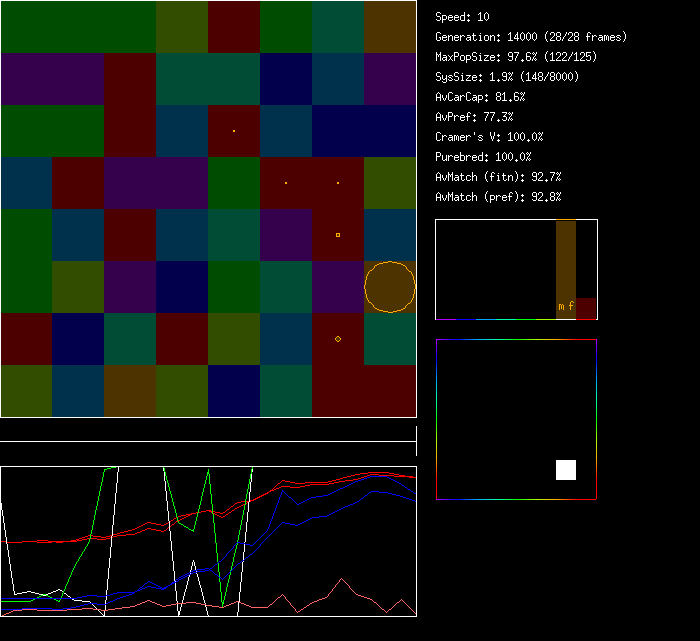Select the small orange square marker
The width and height of the screenshot is (700, 641).
[x=338, y=235]
